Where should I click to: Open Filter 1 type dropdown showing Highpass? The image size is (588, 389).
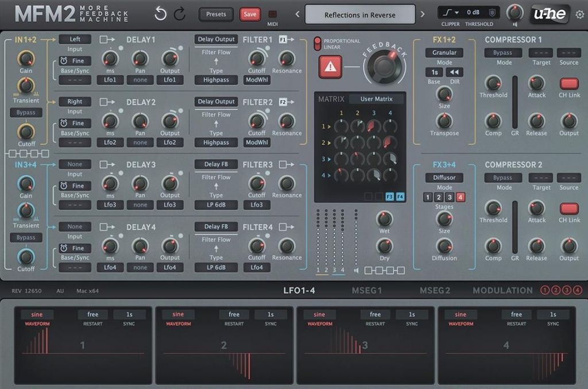(x=216, y=80)
